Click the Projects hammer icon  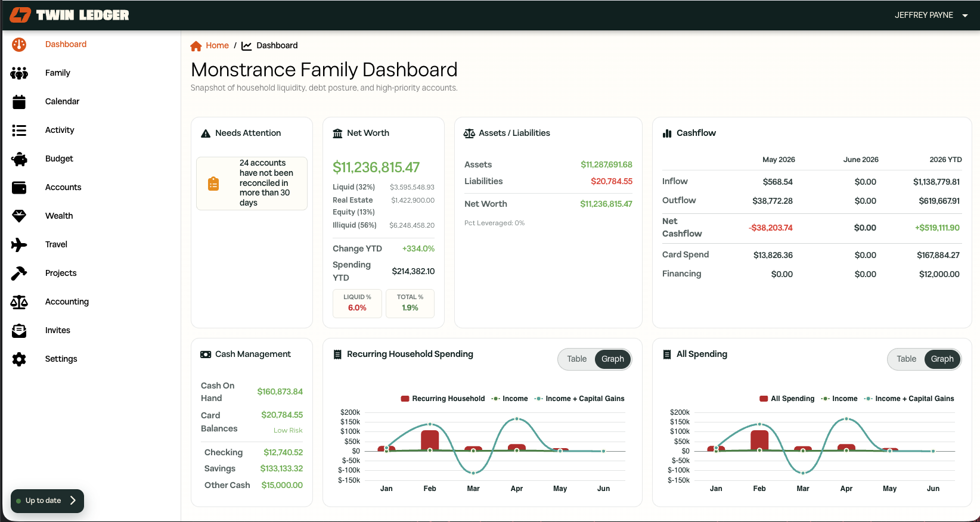19,273
